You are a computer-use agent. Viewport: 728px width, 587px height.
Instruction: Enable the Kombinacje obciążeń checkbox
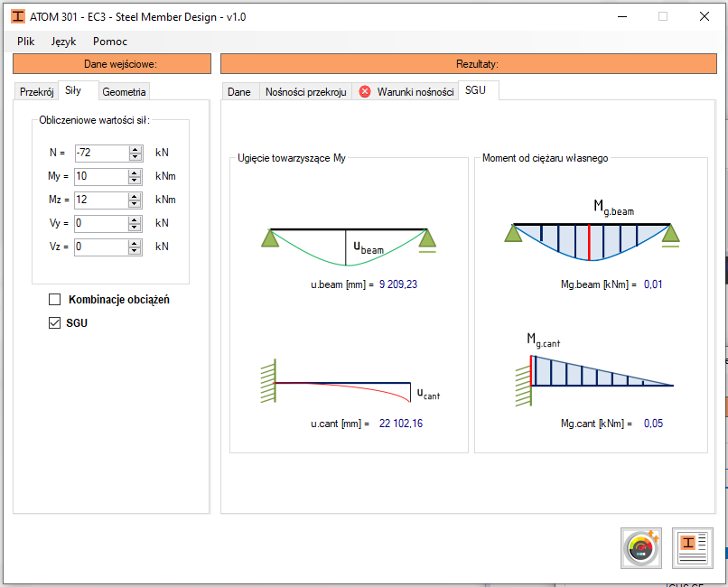click(x=55, y=299)
